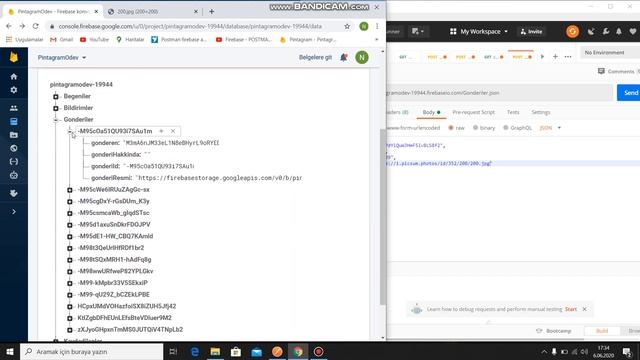
Task: Open YouTube bookmark
Action: pyautogui.click(x=95, y=40)
